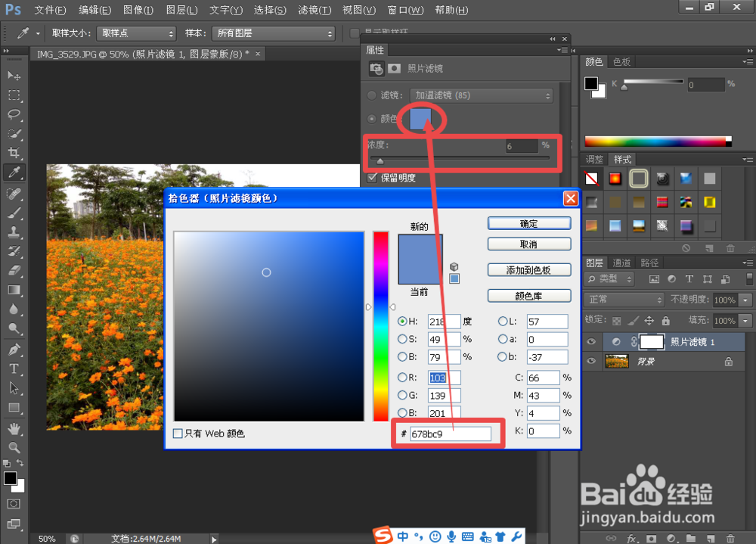Select the 滤镜 radio button

pos(372,95)
